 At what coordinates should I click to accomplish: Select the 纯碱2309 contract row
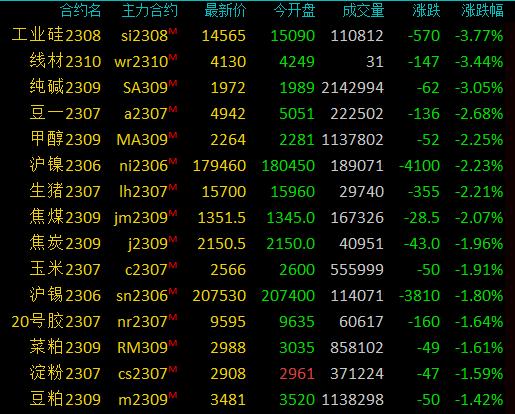tap(257, 87)
